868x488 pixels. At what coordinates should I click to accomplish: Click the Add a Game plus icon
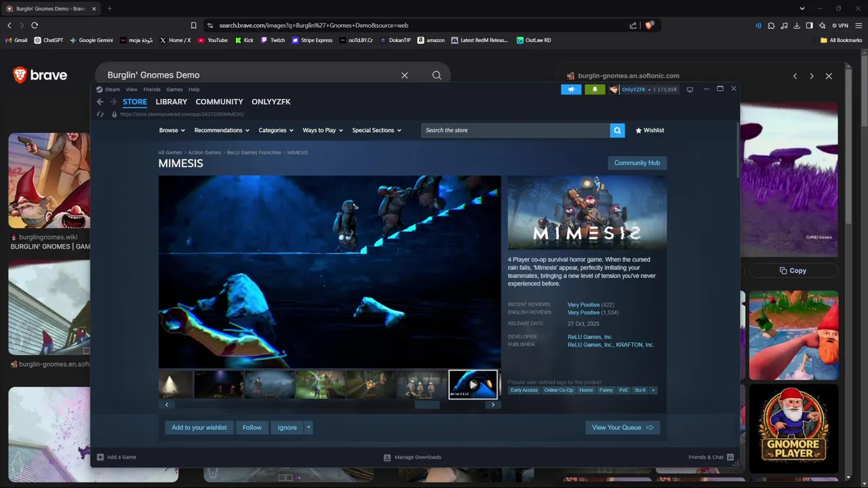click(x=100, y=457)
